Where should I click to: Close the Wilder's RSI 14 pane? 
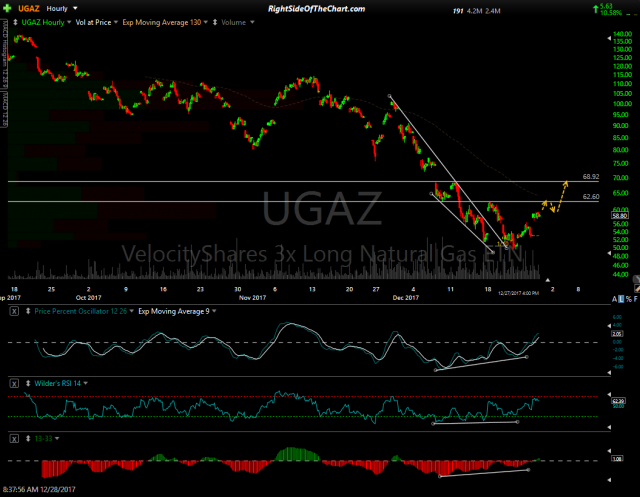(14, 384)
